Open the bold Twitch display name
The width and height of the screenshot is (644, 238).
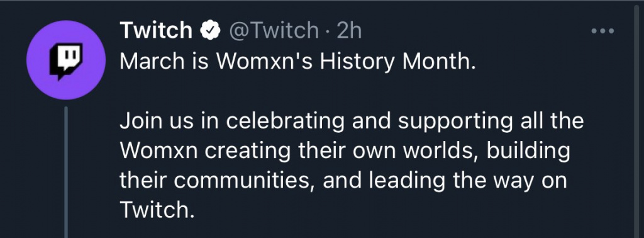(156, 30)
